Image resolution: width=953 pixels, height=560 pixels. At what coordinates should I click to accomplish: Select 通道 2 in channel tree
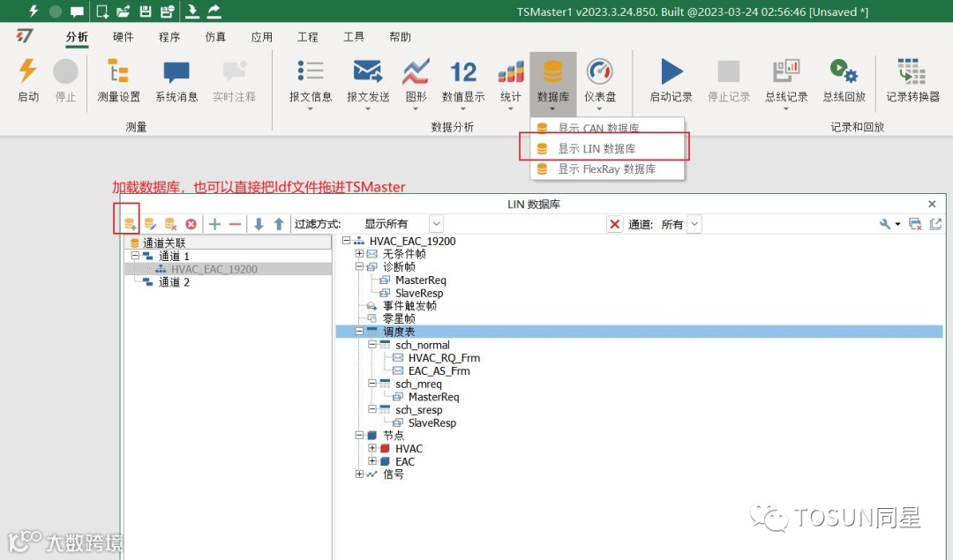click(x=174, y=282)
